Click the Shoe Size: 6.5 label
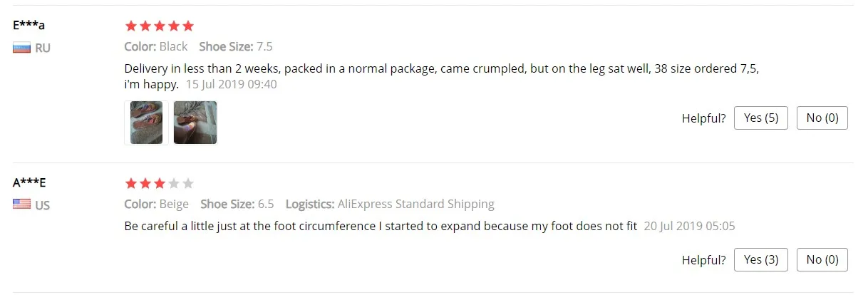Image resolution: width=868 pixels, height=295 pixels. [237, 204]
